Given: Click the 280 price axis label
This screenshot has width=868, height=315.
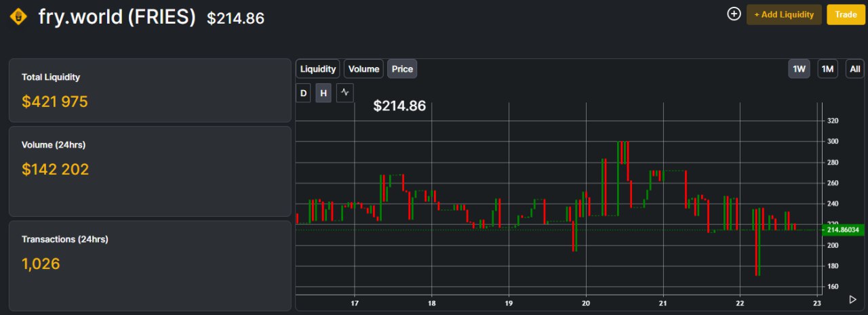Looking at the screenshot, I should (833, 163).
